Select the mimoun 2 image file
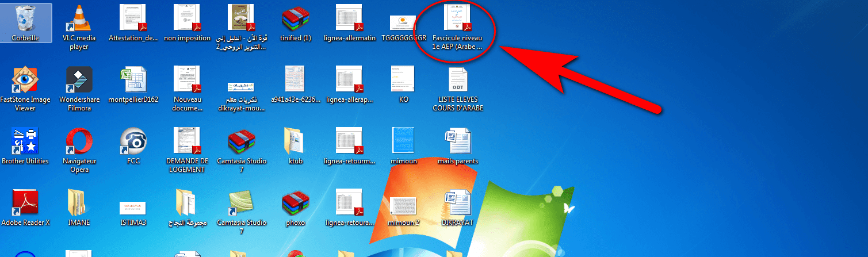 point(403,210)
